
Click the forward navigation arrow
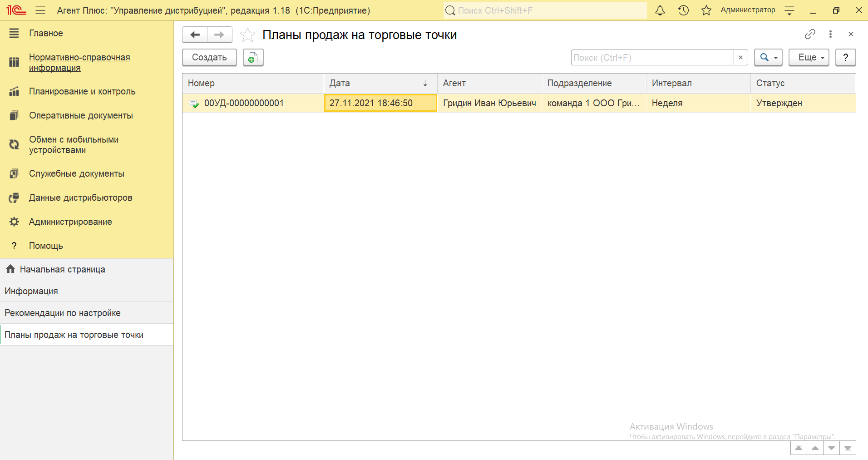(x=220, y=35)
